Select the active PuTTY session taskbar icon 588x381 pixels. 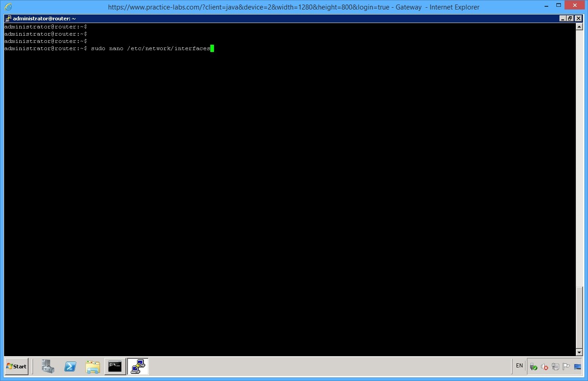tap(138, 367)
